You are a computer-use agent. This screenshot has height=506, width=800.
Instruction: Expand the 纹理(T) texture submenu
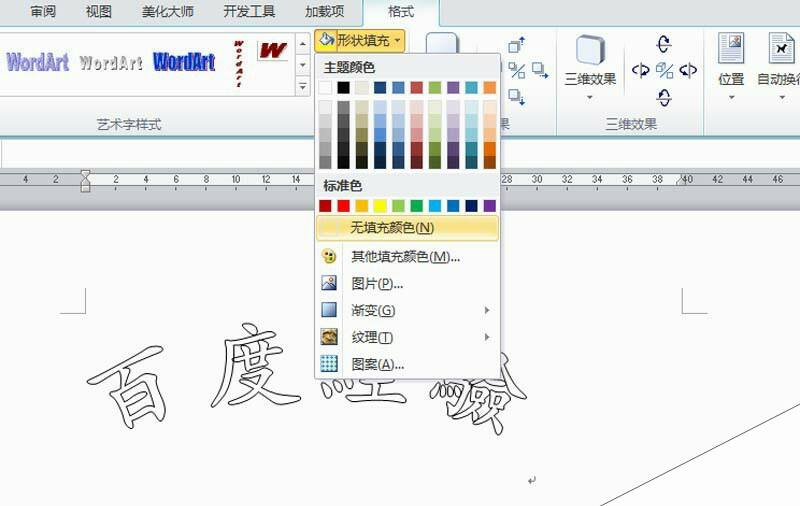click(x=407, y=337)
